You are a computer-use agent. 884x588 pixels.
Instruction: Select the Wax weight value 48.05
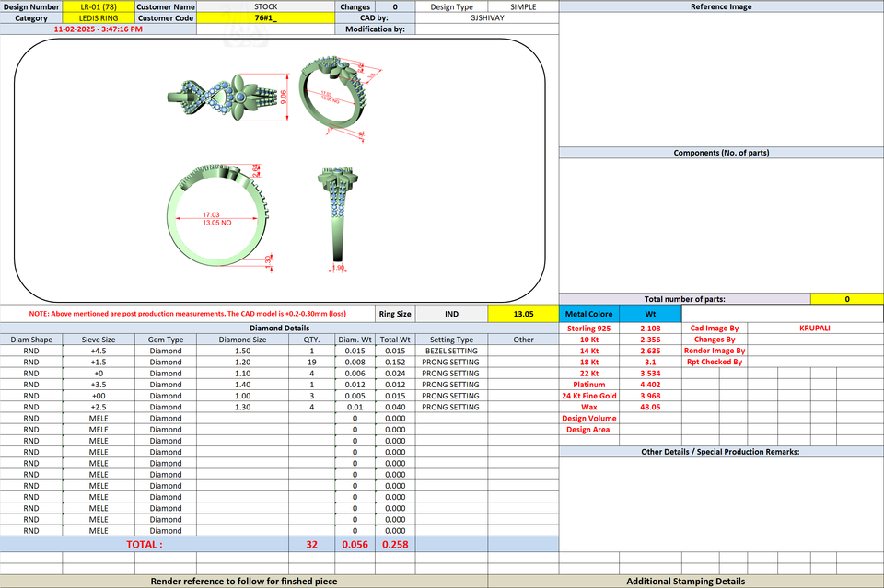(651, 408)
